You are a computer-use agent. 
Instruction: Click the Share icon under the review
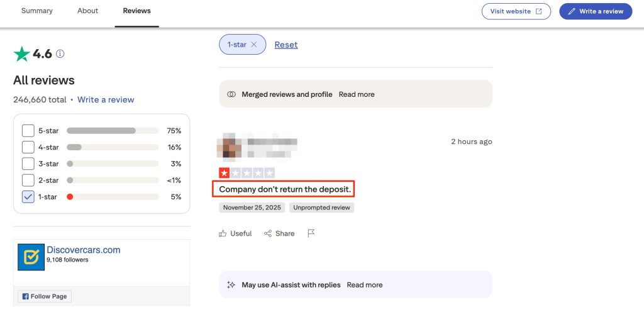pos(268,233)
